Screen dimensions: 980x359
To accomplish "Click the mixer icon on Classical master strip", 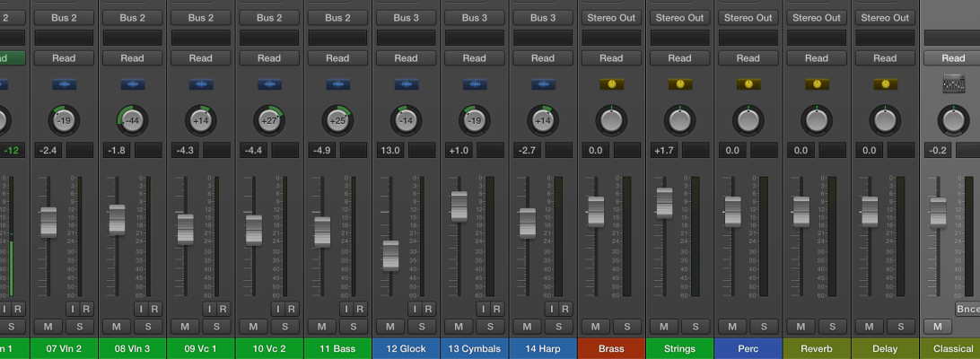I will pos(953,84).
